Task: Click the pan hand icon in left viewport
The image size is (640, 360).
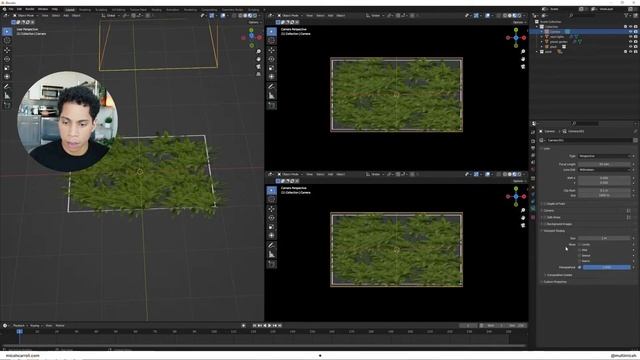Action: pos(258,59)
